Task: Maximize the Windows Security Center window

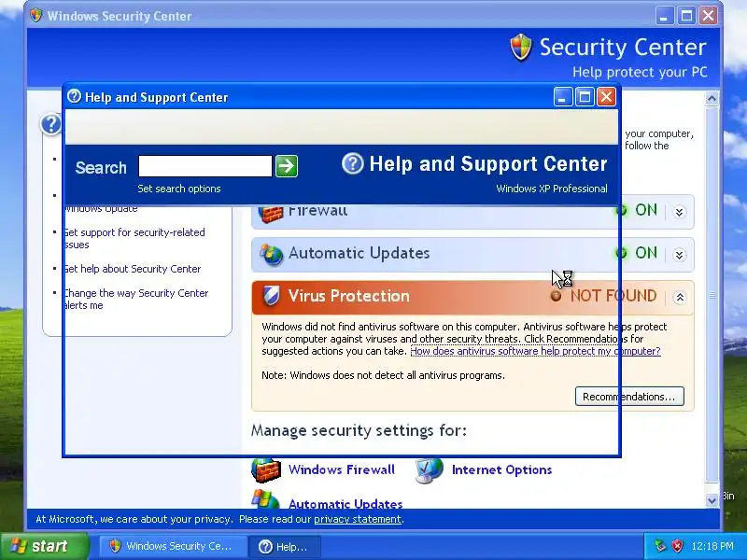Action: tap(686, 16)
